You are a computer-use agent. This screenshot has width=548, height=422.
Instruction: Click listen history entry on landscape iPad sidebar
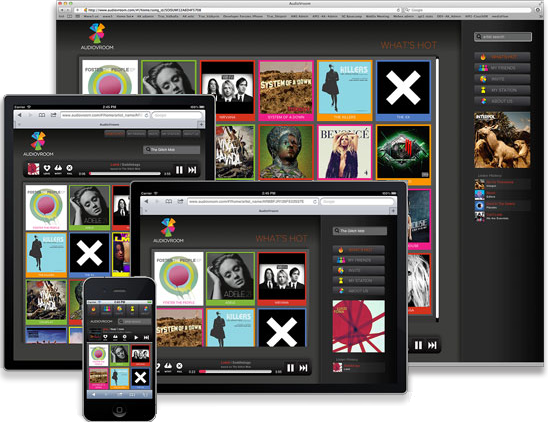click(359, 367)
